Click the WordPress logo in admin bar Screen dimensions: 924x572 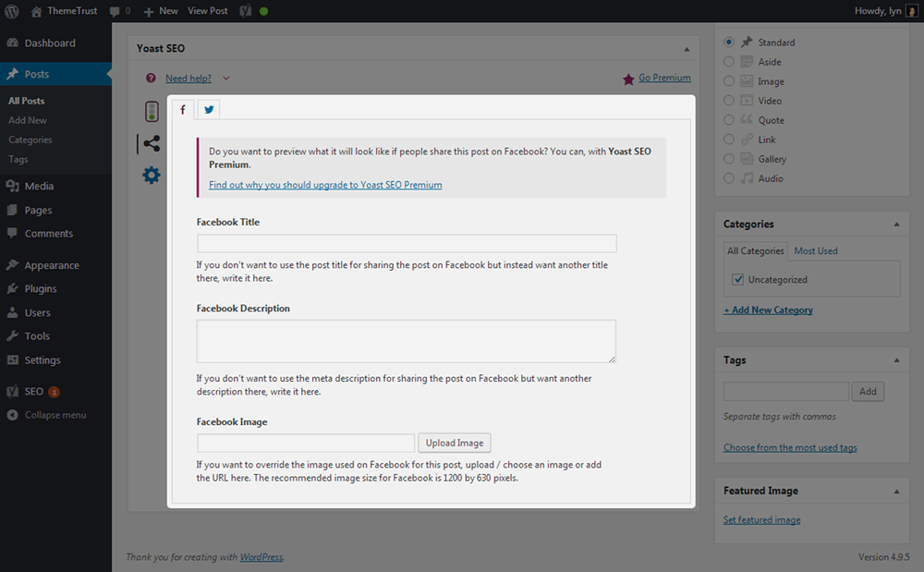click(x=12, y=11)
